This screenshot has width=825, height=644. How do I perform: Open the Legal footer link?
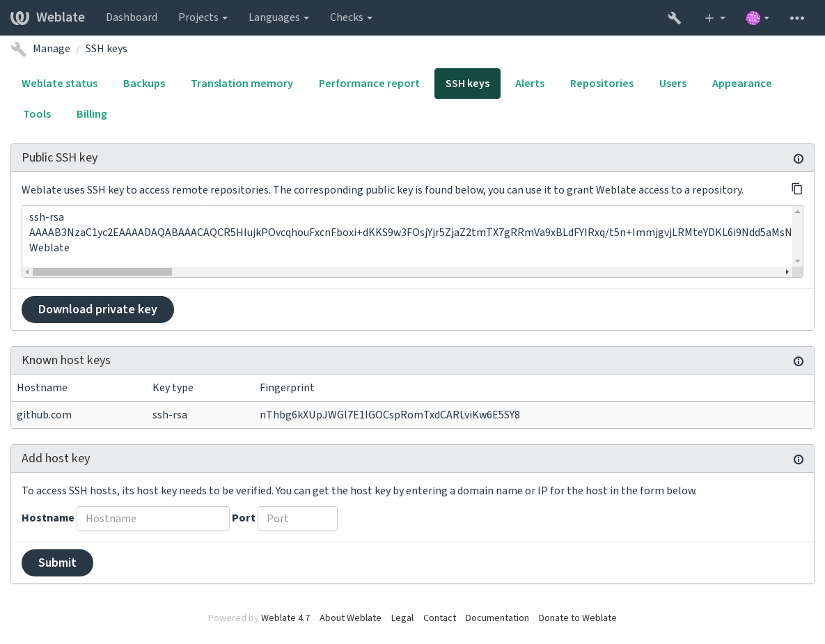pos(402,618)
